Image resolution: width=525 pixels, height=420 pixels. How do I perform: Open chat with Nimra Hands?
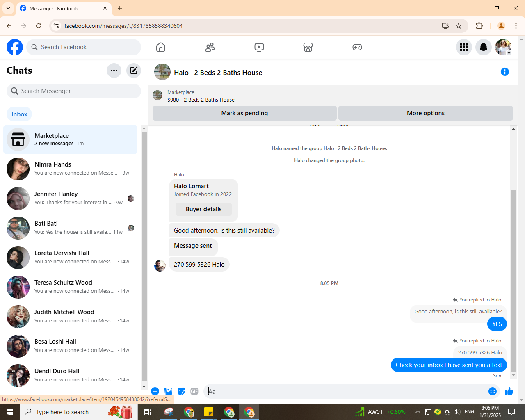click(x=71, y=169)
